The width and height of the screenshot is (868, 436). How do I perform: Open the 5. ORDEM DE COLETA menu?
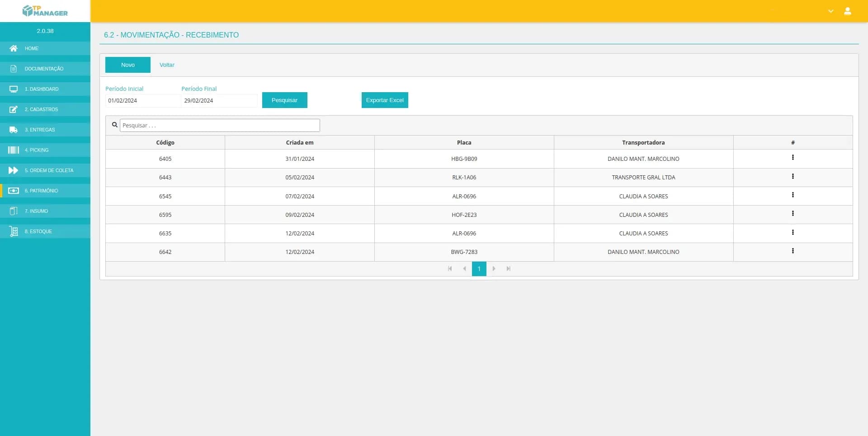coord(45,170)
